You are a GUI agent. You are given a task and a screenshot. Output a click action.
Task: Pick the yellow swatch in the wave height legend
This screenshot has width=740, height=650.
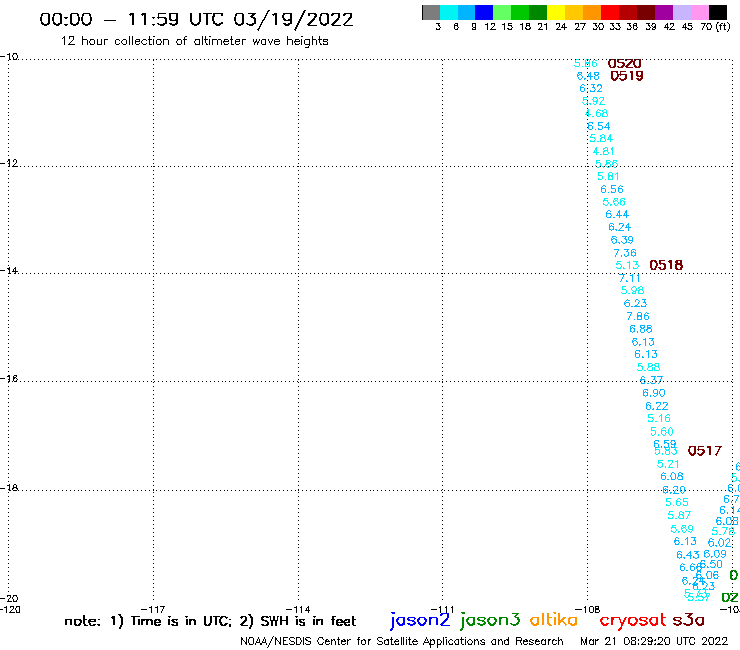(556, 12)
